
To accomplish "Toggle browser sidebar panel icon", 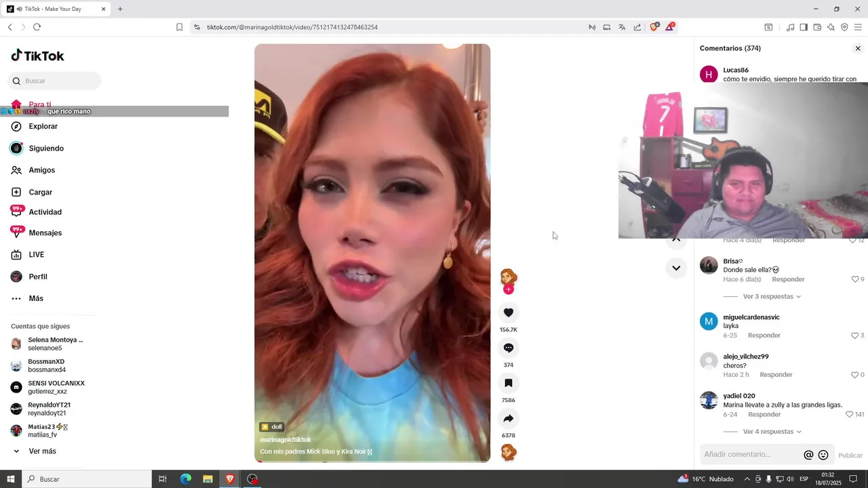I will 804,27.
